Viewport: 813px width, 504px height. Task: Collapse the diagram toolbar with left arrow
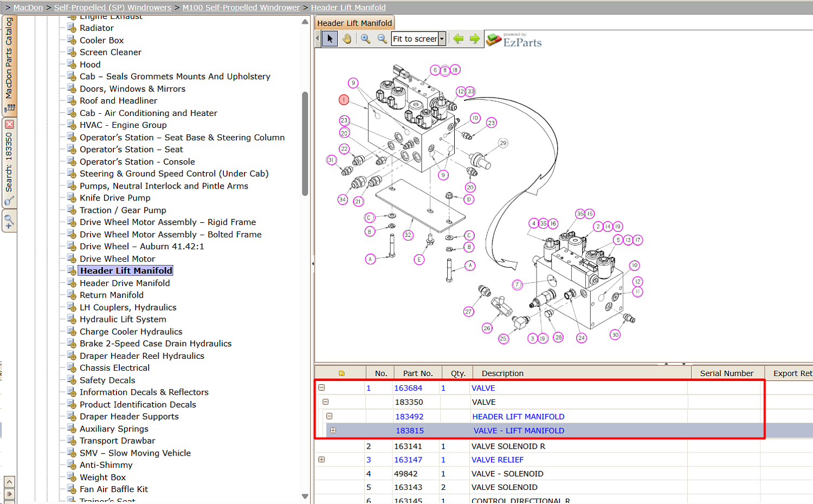click(318, 38)
